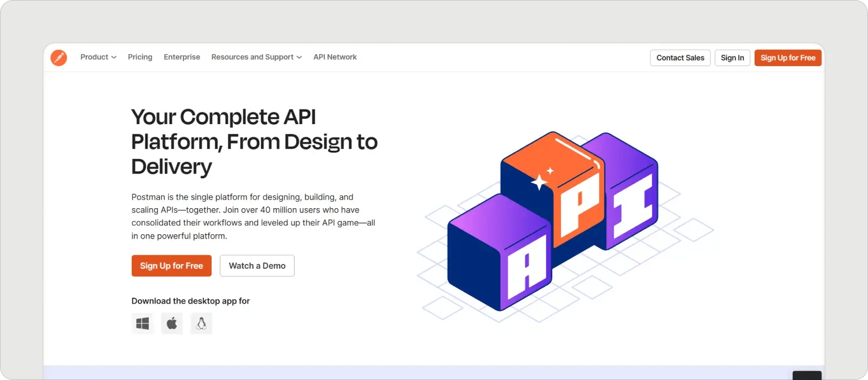Click Sign Up for Free in header

[788, 58]
